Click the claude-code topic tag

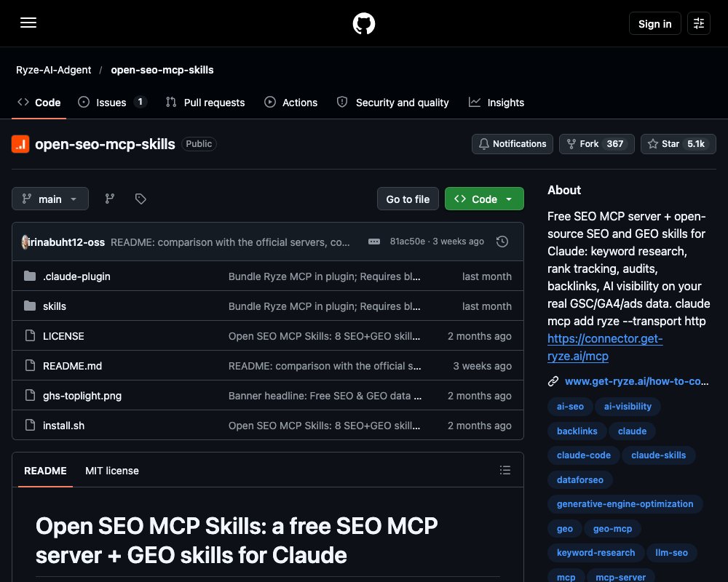pos(584,455)
